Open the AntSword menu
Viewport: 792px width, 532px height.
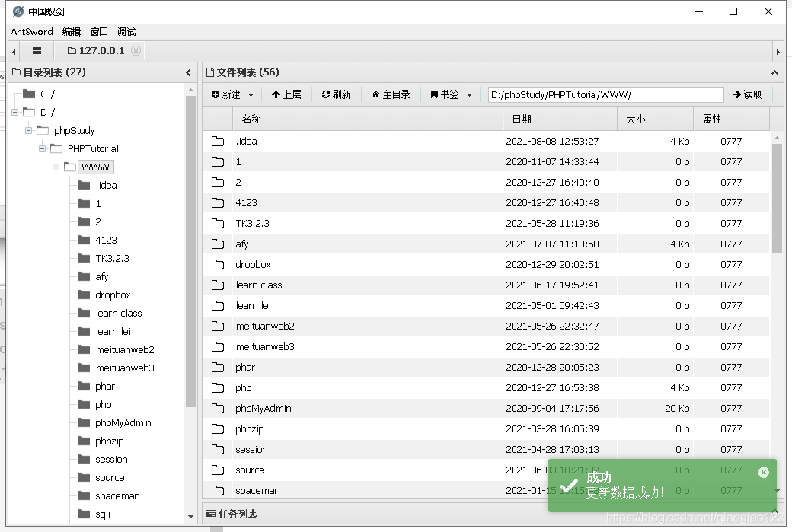pyautogui.click(x=32, y=32)
